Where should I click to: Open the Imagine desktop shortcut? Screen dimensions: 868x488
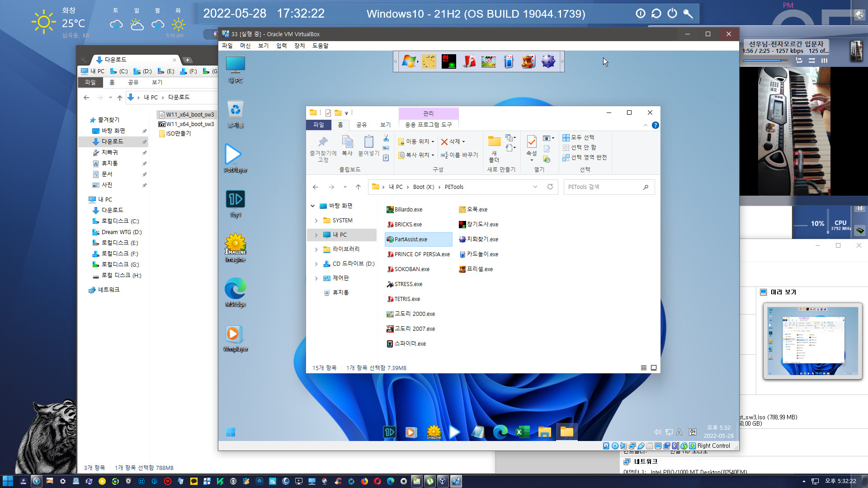pyautogui.click(x=235, y=248)
